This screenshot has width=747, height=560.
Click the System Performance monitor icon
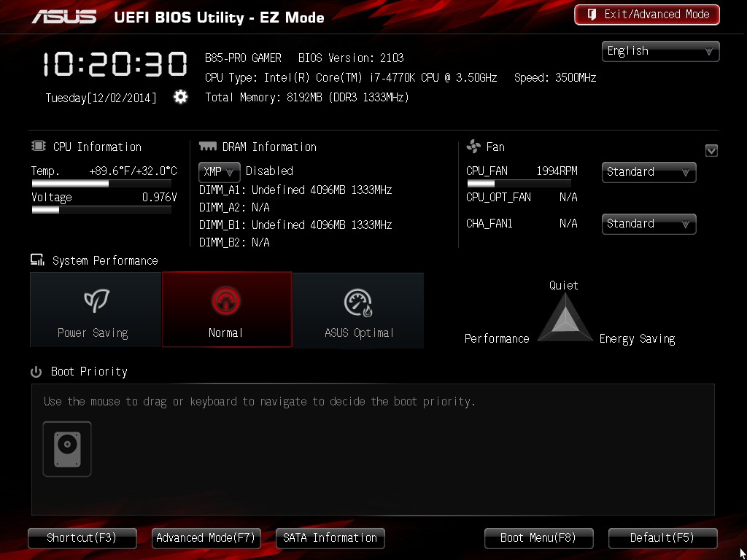point(37,260)
